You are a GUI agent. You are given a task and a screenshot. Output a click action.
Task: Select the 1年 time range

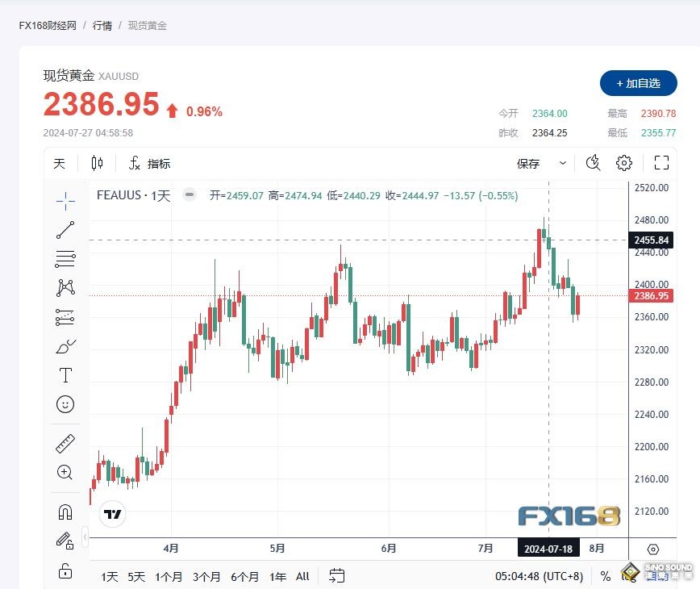[x=277, y=577]
